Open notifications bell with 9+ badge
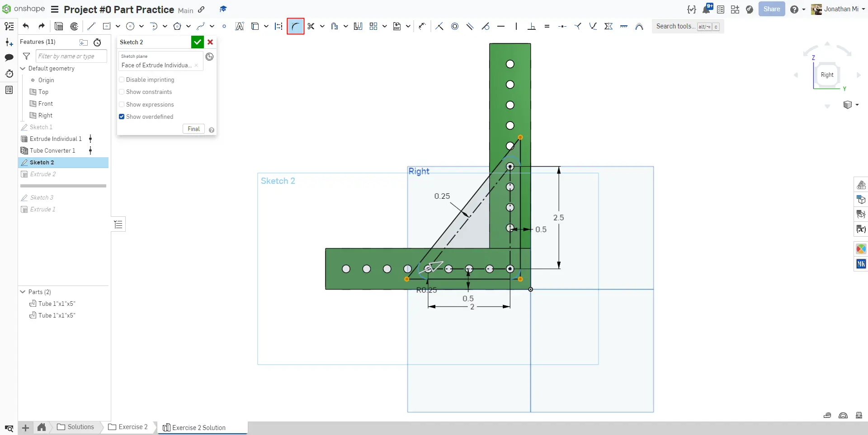868x435 pixels. click(707, 9)
